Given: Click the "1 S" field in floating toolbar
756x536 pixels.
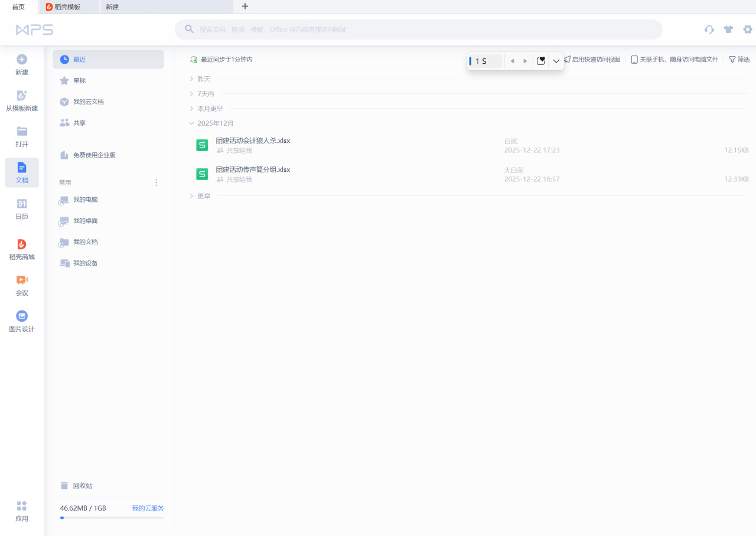Looking at the screenshot, I should (x=485, y=61).
